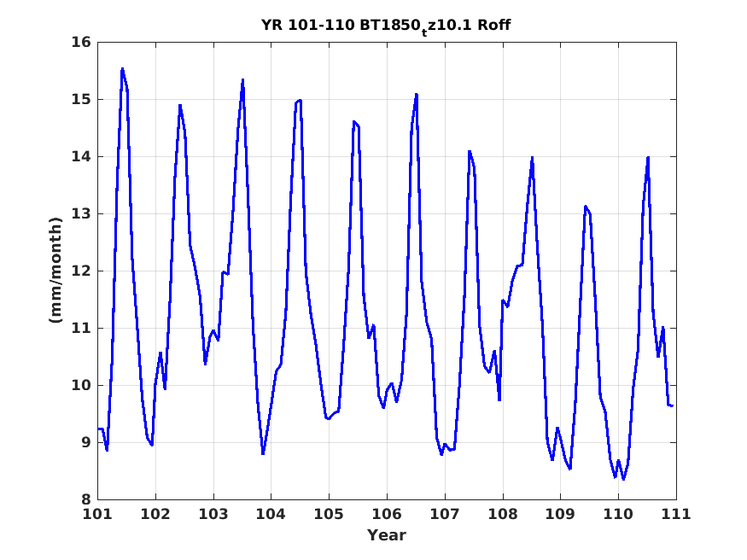Click x-axis tick label '106'
The image size is (747, 560).
coord(387,514)
